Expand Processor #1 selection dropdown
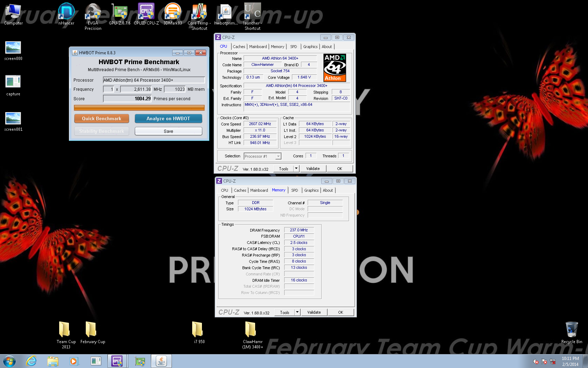Image resolution: width=588 pixels, height=368 pixels. coord(279,156)
